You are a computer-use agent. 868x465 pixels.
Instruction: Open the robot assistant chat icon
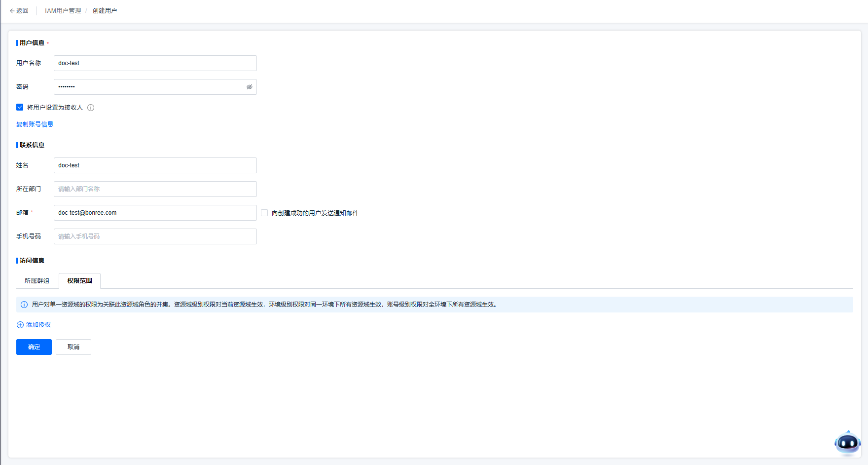[x=847, y=443]
